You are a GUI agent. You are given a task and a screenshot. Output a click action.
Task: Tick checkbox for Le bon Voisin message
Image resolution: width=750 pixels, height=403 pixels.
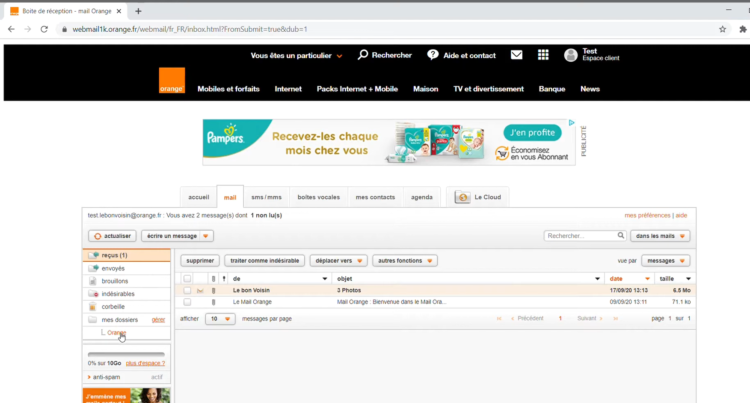point(187,290)
